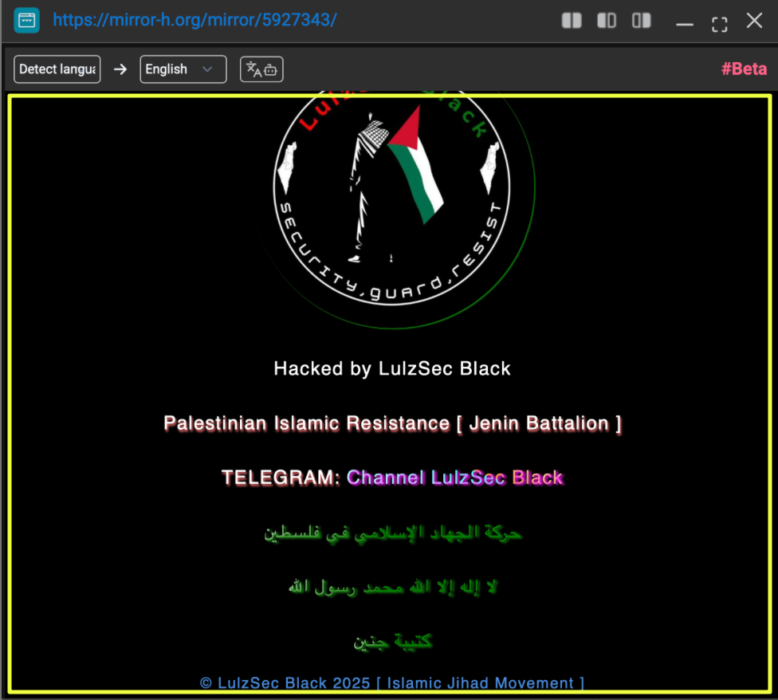This screenshot has height=700, width=778.
Task: Open the Channel LulzSec Black Telegram link
Action: point(455,478)
